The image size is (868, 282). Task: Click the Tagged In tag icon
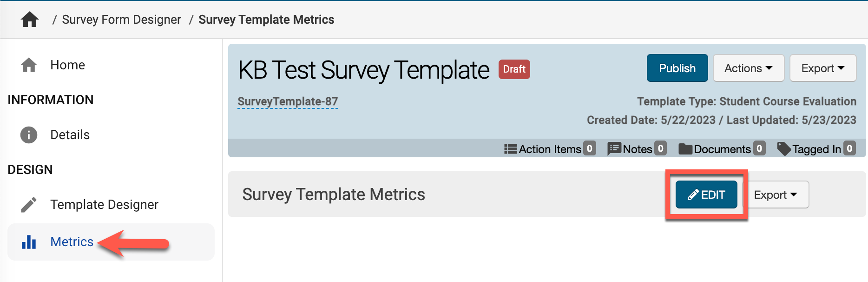(x=783, y=149)
